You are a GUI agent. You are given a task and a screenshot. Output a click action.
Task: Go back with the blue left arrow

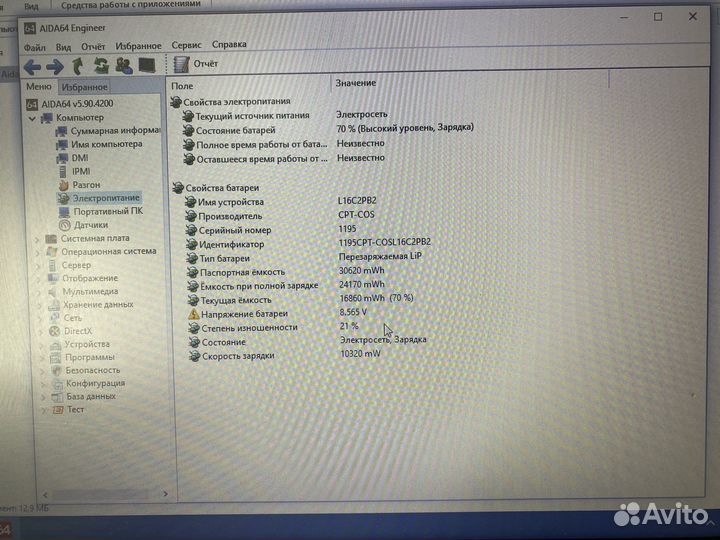click(33, 68)
